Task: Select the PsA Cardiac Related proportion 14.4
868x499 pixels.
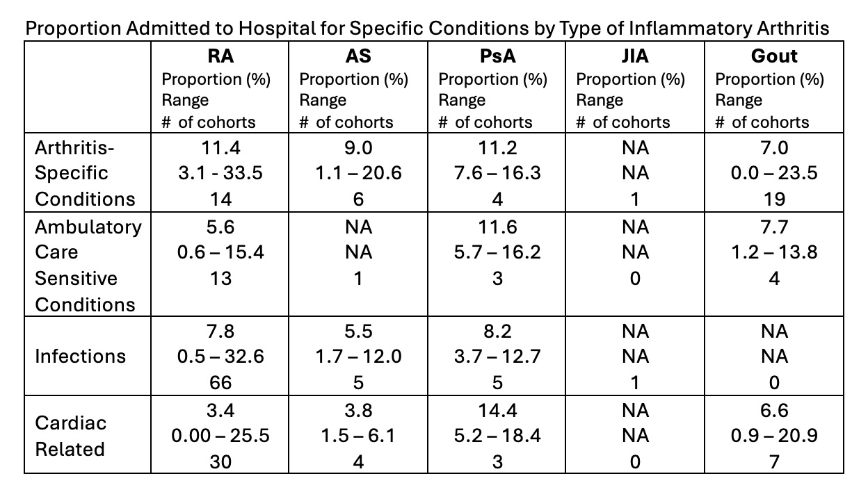Action: click(497, 410)
